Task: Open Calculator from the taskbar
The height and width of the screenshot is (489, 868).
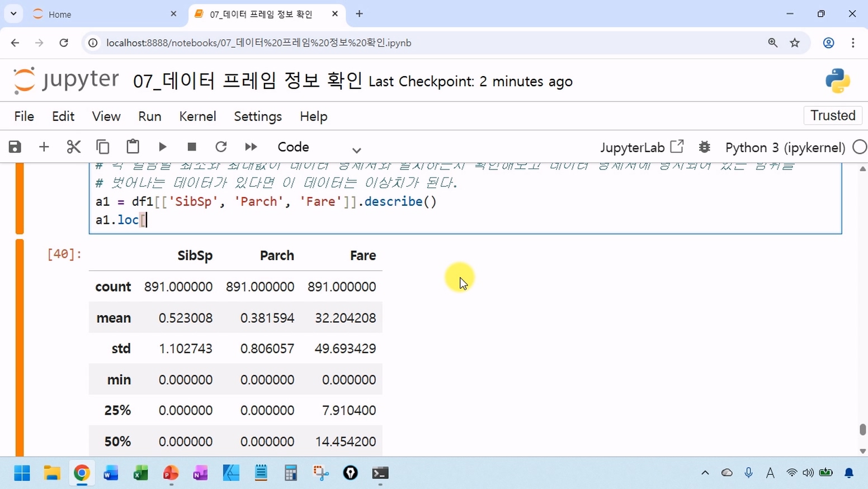Action: 290,473
